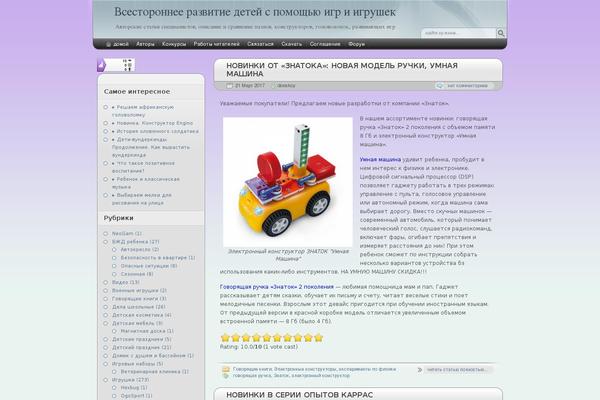Open «Игровые наборы (5)» category
Screen dimensions: 600x400
[137, 364]
